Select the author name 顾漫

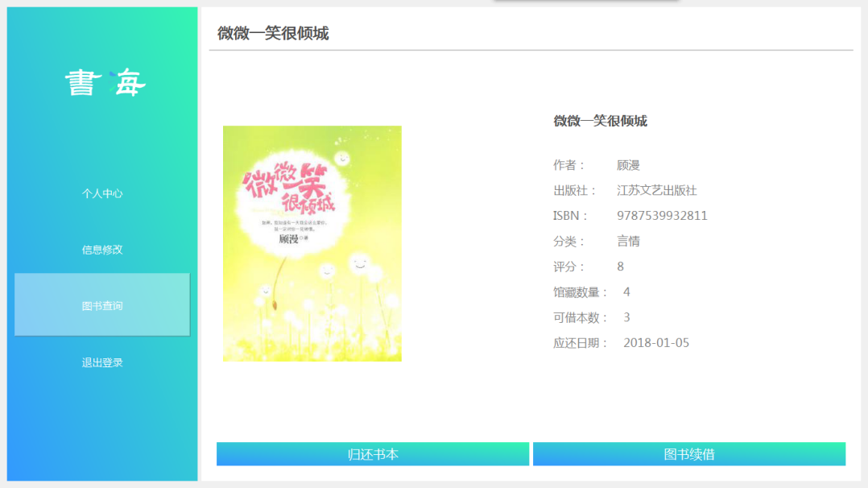coord(628,165)
